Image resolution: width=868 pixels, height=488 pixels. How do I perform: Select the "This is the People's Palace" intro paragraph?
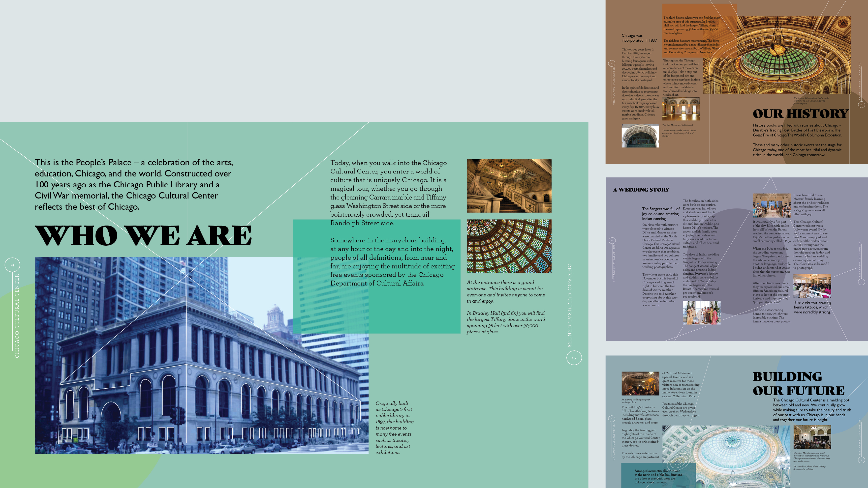pyautogui.click(x=134, y=185)
